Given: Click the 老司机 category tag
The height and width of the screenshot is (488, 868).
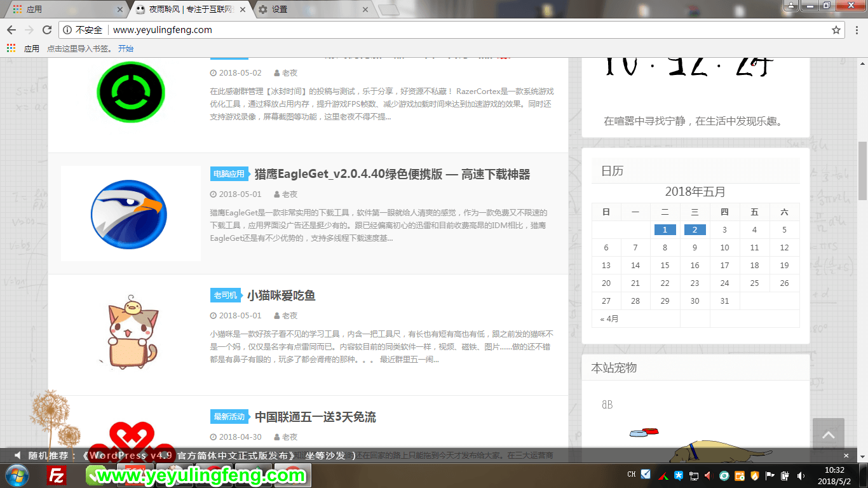Looking at the screenshot, I should 225,295.
